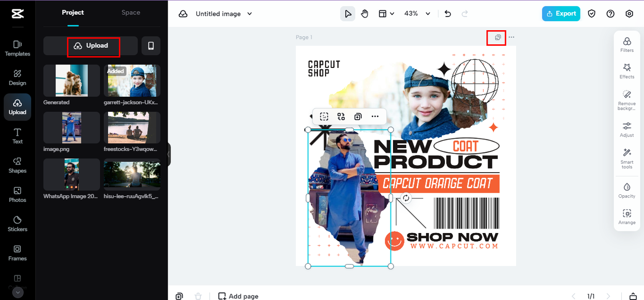Click Remove background tool
This screenshot has height=300, width=644.
click(627, 100)
